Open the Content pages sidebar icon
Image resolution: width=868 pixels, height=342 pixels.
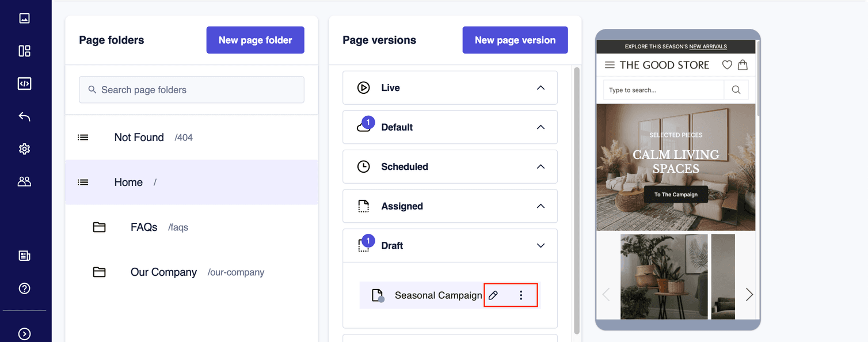(24, 255)
